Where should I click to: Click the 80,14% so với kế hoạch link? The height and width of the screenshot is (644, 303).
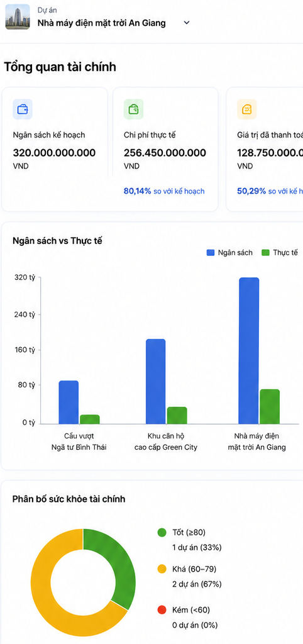click(x=164, y=191)
